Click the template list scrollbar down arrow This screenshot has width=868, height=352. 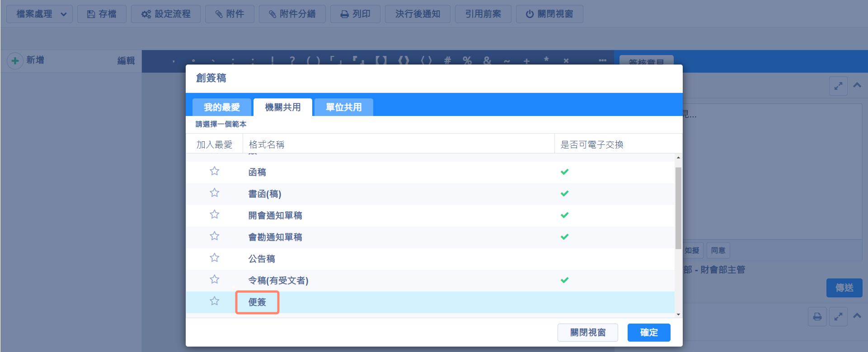[678, 315]
